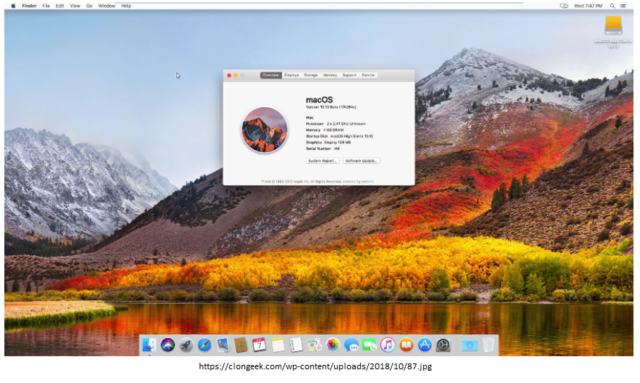
Task: Open the File menu
Action: click(x=46, y=6)
